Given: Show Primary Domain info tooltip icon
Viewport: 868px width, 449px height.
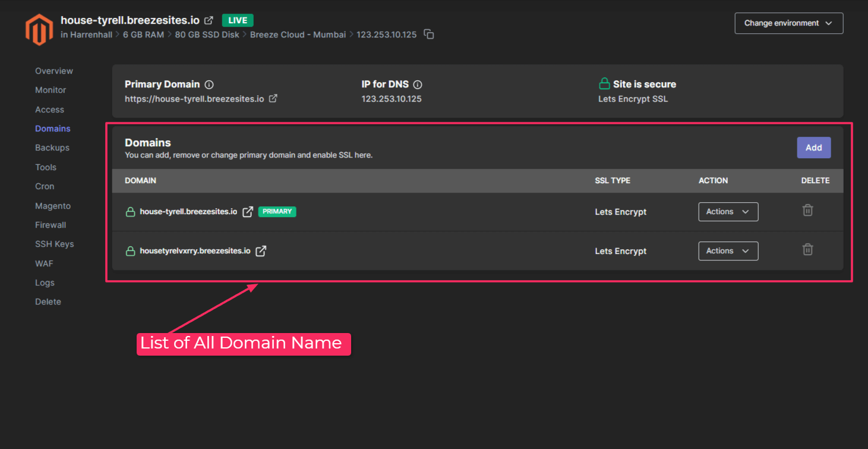Looking at the screenshot, I should [x=209, y=84].
